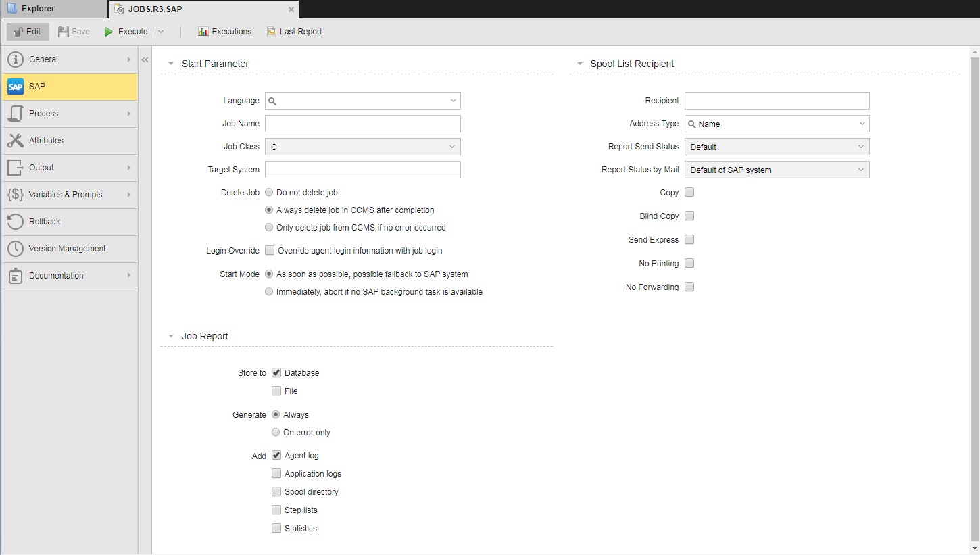This screenshot has height=555, width=980.
Task: Click the Attributes wrench icon
Action: click(16, 141)
